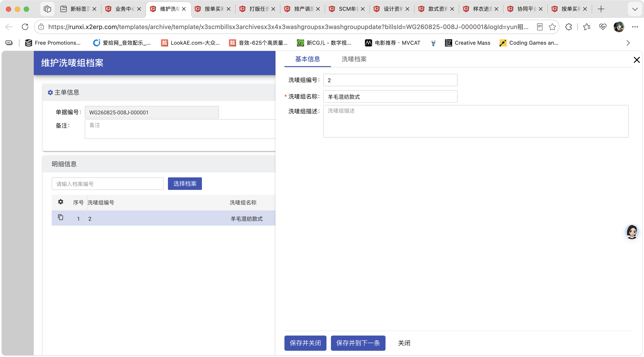This screenshot has height=357, width=644.
Task: View site information lock icon
Action: tap(41, 27)
